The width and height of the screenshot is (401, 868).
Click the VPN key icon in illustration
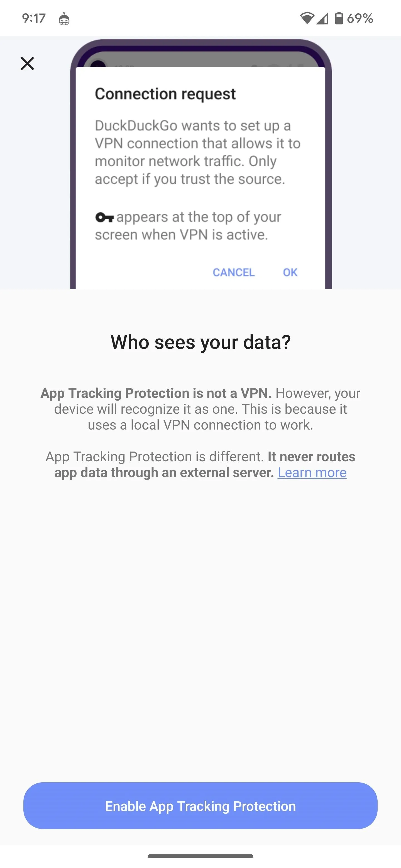click(x=104, y=218)
